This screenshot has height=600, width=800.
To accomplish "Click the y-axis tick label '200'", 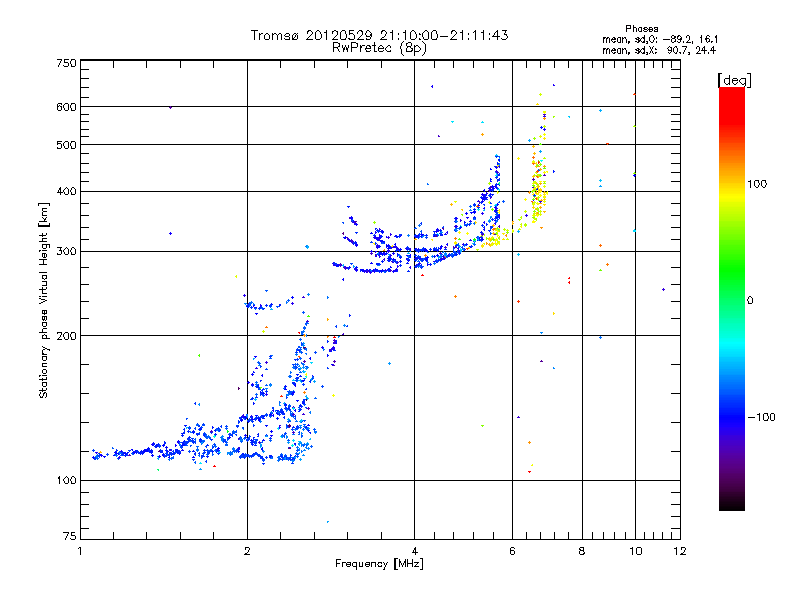I will (66, 336).
